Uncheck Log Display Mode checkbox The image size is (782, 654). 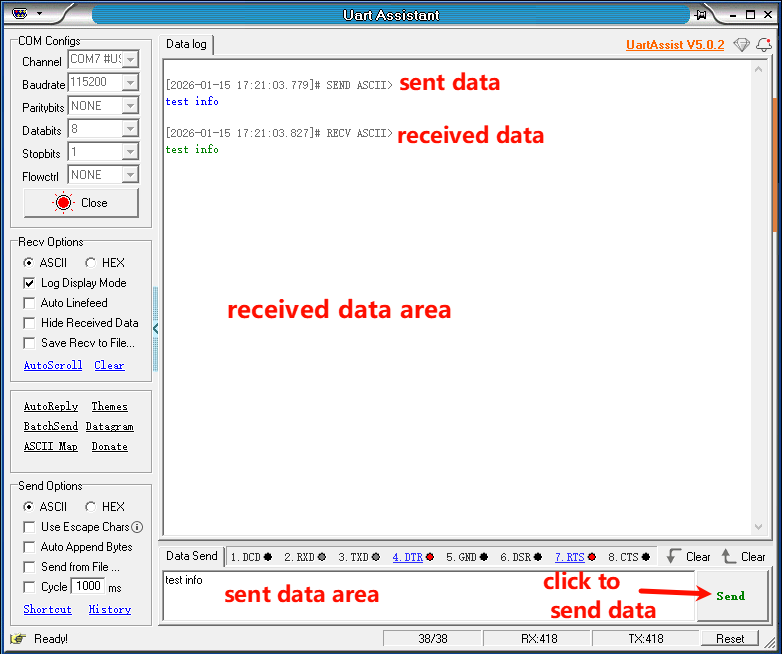tap(29, 283)
